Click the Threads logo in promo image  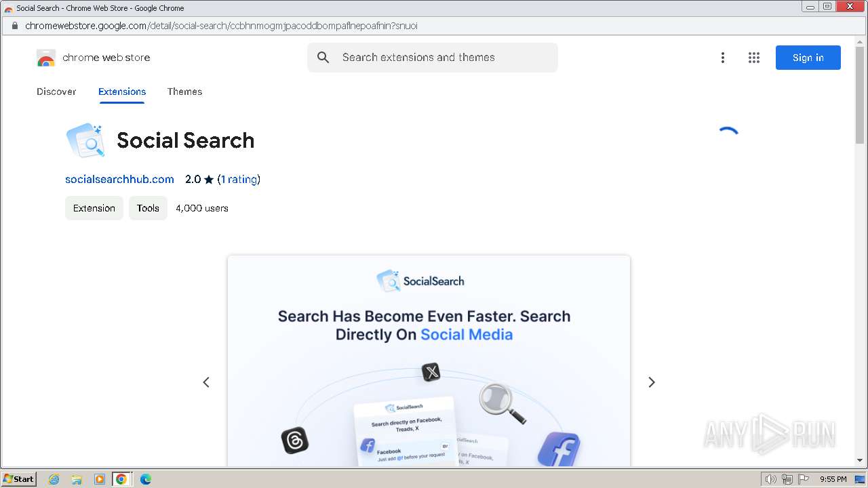[x=295, y=441]
